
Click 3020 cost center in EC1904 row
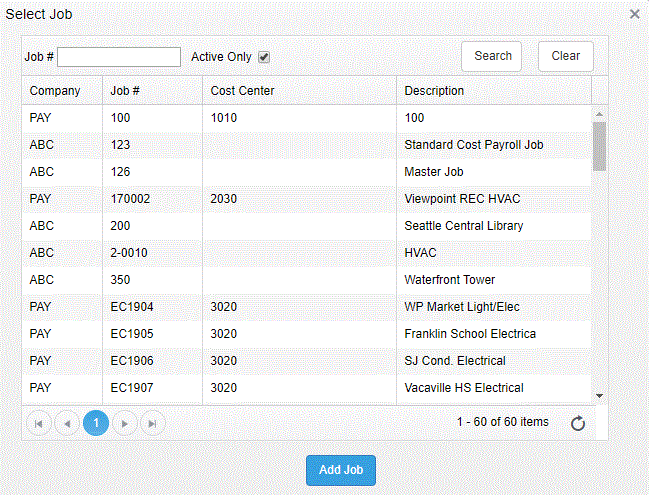point(299,307)
